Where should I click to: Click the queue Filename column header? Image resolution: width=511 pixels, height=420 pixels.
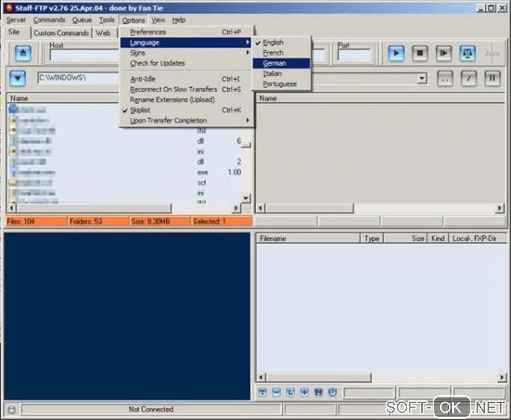coord(308,239)
